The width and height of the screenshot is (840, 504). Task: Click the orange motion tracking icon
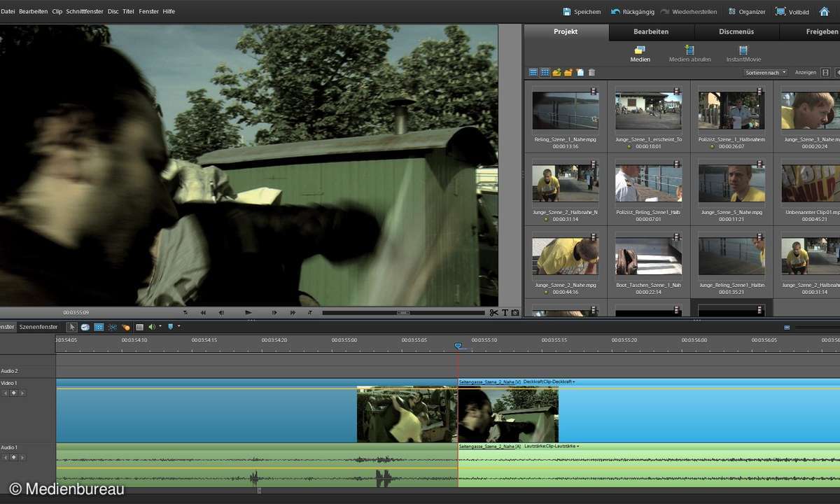click(x=126, y=327)
